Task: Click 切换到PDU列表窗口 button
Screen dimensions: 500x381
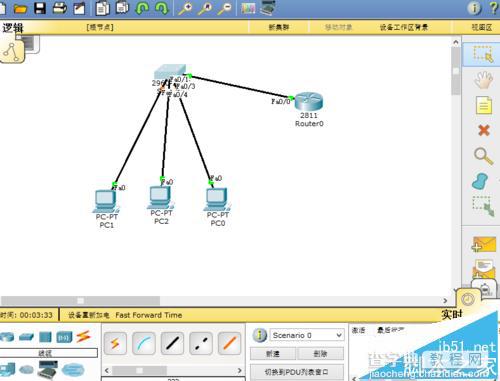Action: click(297, 372)
